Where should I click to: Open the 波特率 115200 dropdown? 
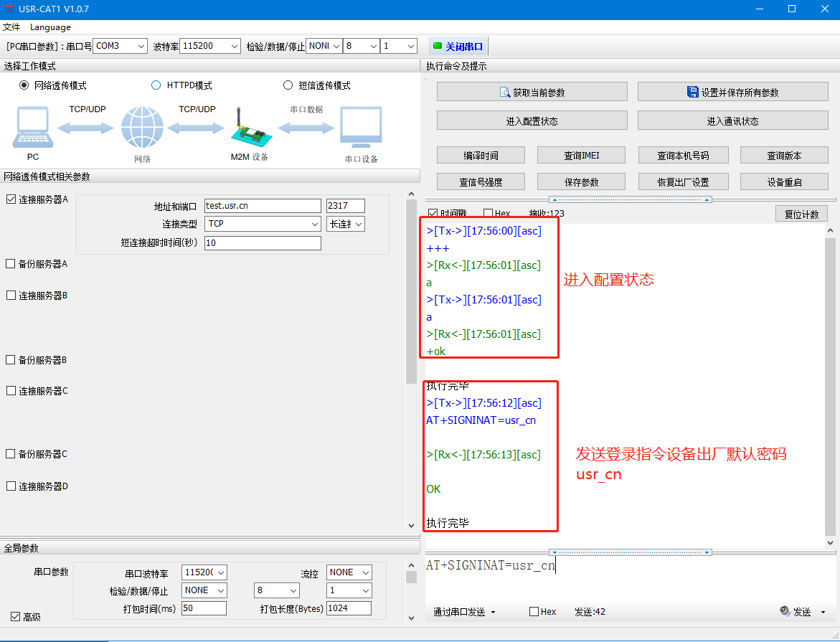(x=209, y=46)
